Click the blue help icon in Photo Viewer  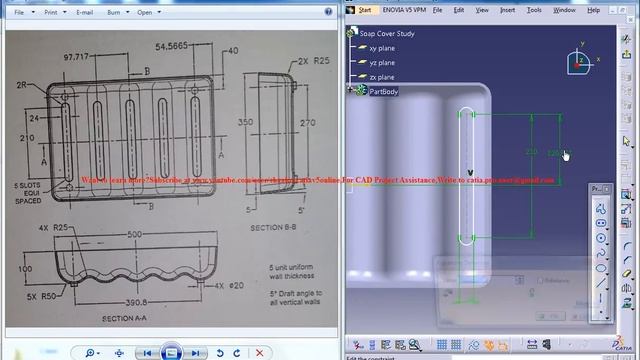pos(329,11)
